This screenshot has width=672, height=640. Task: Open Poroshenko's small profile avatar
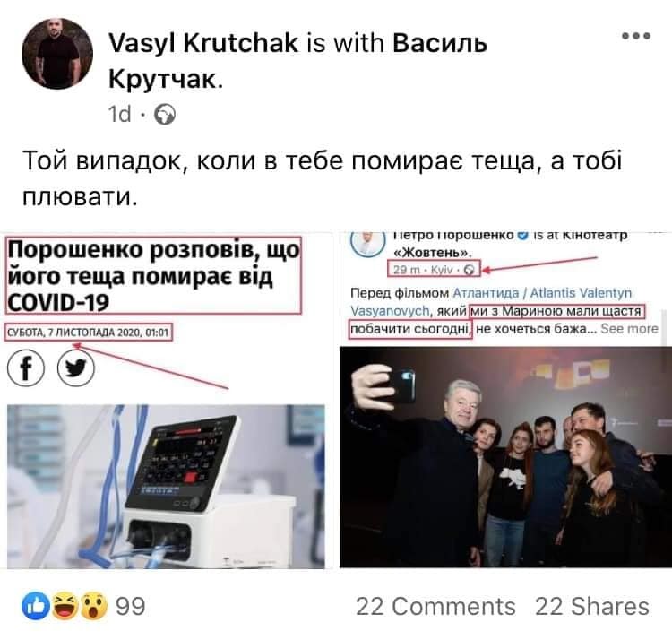click(367, 244)
